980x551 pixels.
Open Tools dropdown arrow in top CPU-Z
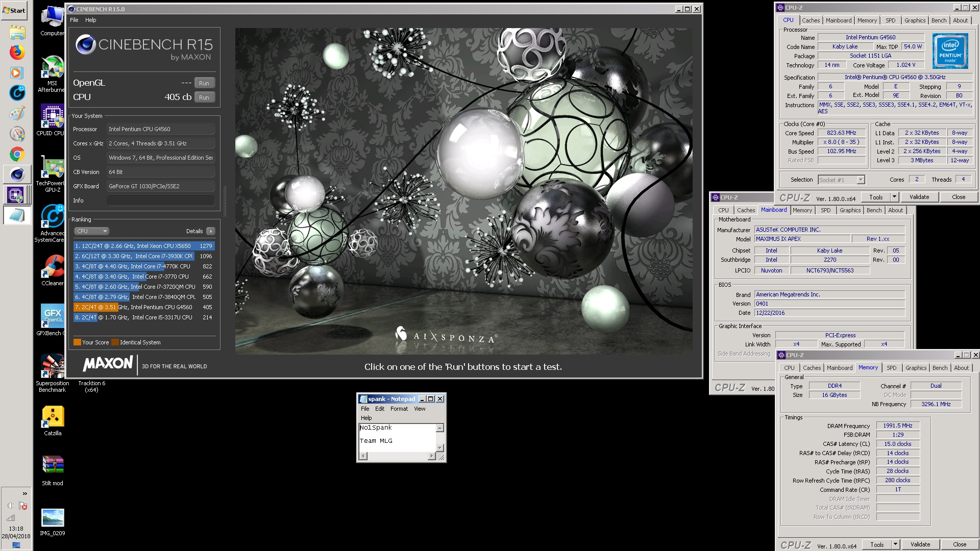pyautogui.click(x=894, y=197)
